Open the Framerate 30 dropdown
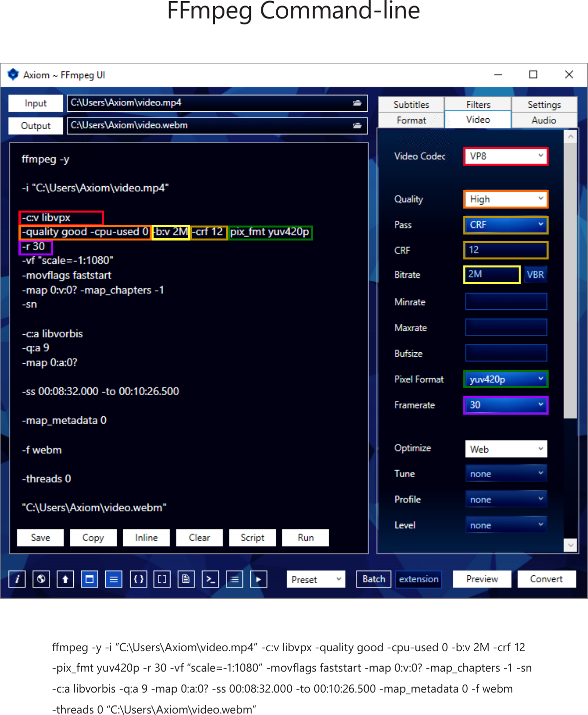Image resolution: width=588 pixels, height=715 pixels. pos(506,405)
